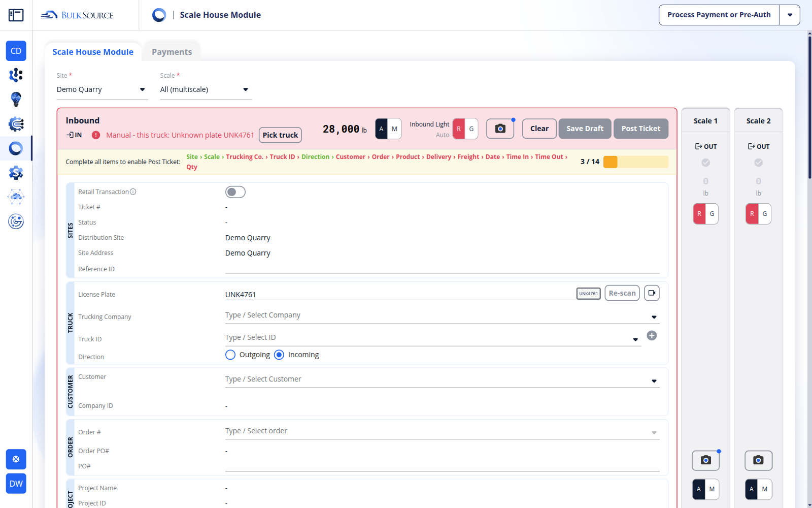Open the lightbulb insights sidebar icon
The image size is (812, 508).
tap(16, 99)
